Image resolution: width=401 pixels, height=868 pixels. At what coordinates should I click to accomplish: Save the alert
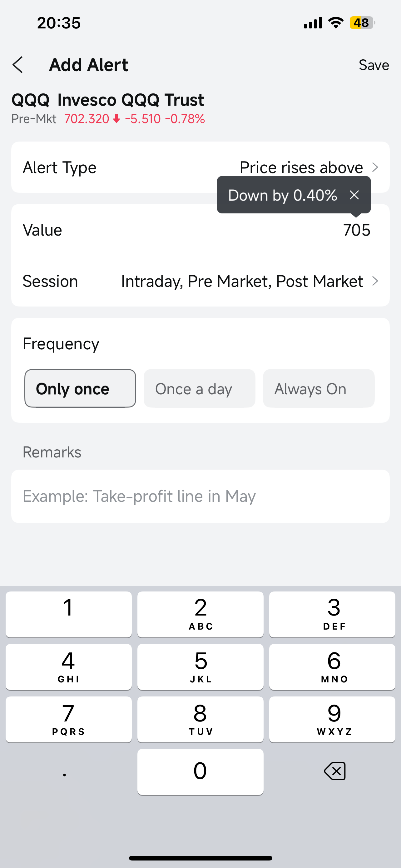coord(374,65)
